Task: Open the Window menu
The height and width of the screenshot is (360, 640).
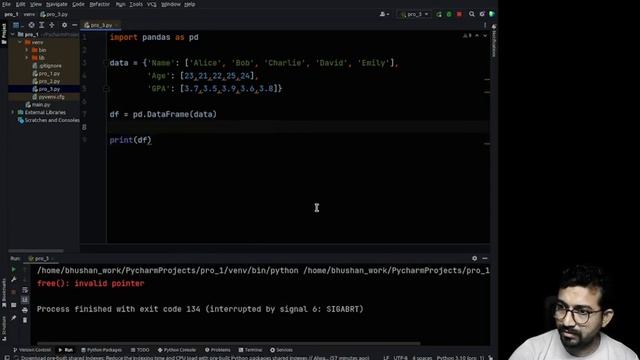Action: coord(171,4)
